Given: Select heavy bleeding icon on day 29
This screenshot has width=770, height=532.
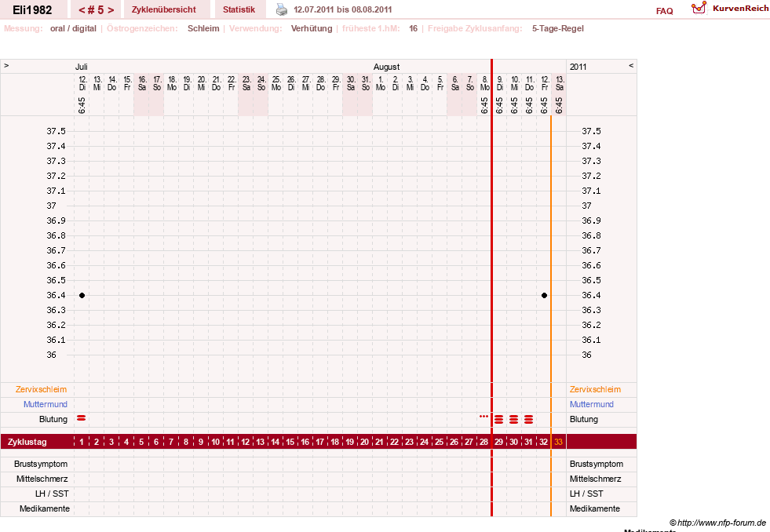Looking at the screenshot, I should 499,419.
